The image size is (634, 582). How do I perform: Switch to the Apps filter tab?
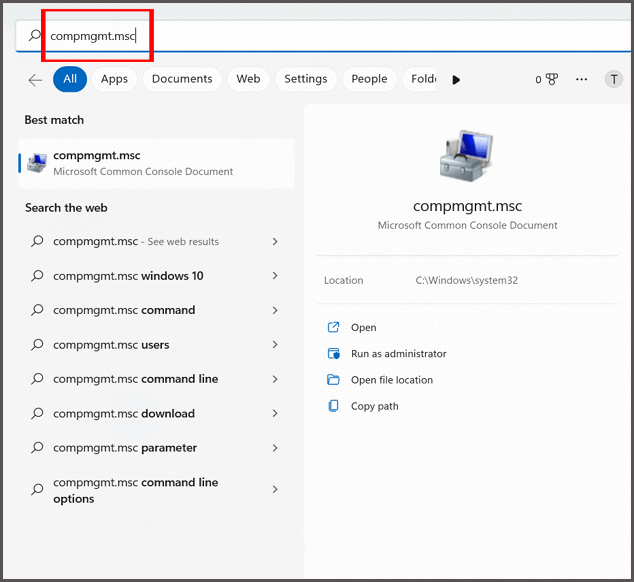tap(114, 79)
